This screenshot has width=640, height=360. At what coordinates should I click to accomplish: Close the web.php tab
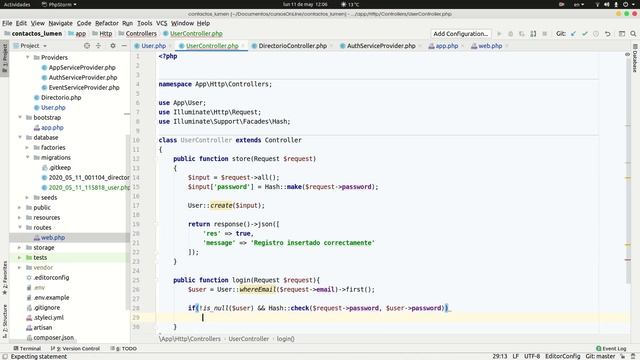click(x=507, y=46)
